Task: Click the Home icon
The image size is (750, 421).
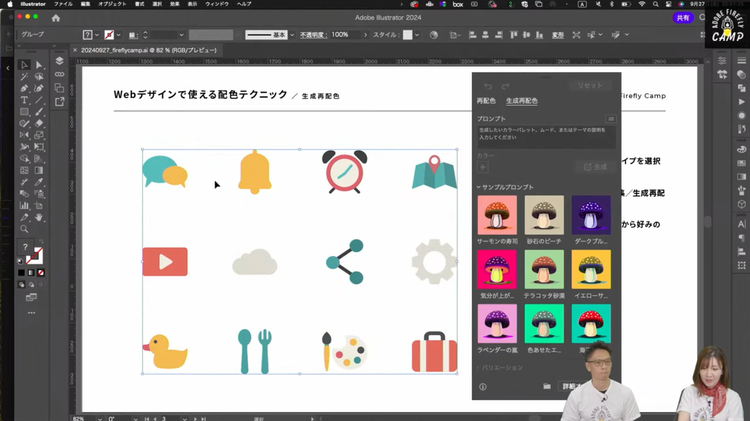Action: click(56, 18)
